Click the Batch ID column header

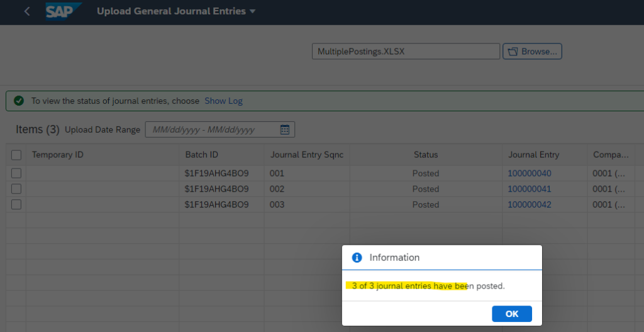tap(201, 155)
